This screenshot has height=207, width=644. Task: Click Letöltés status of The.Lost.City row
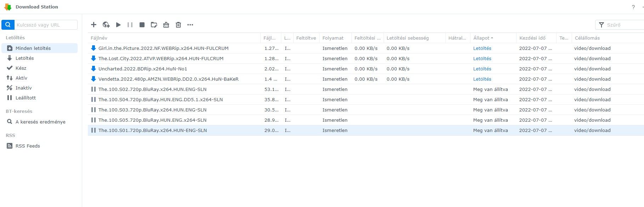click(x=482, y=58)
